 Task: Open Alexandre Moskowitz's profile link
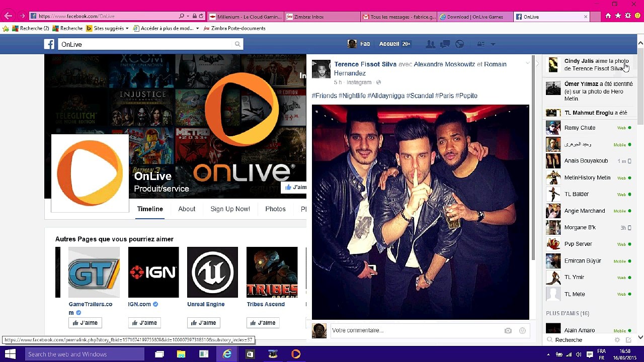(444, 64)
